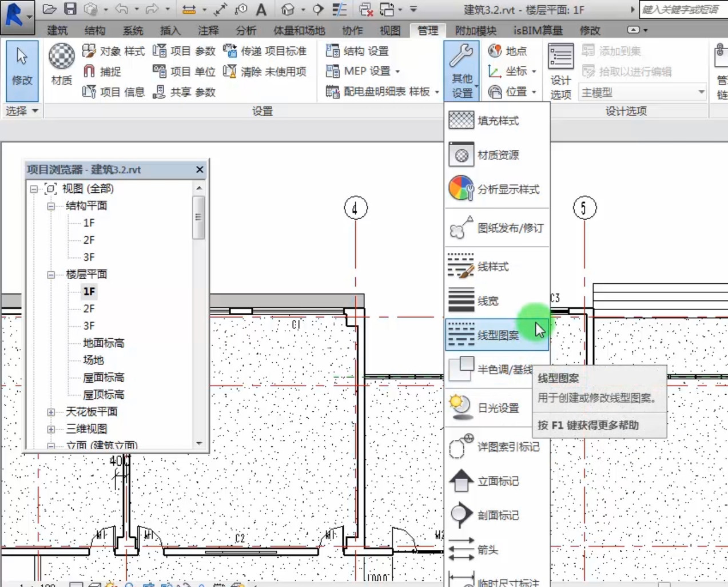Screen dimensions: 728x587
Task: Open Shared Parameters (共享参数)
Action: click(184, 92)
